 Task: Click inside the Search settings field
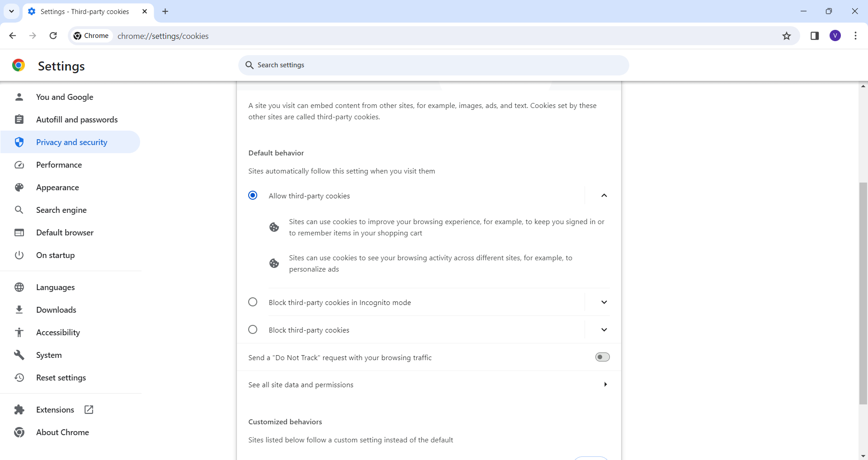pos(433,65)
